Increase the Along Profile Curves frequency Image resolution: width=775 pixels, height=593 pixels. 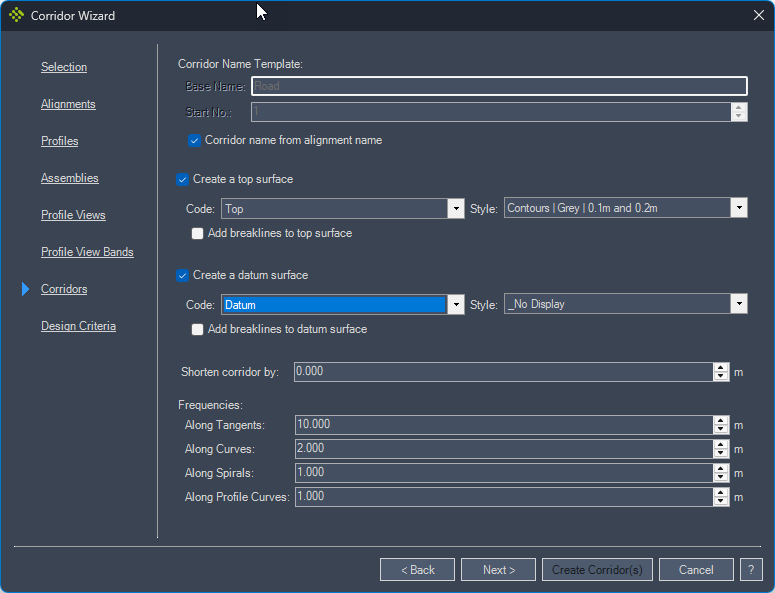(721, 492)
